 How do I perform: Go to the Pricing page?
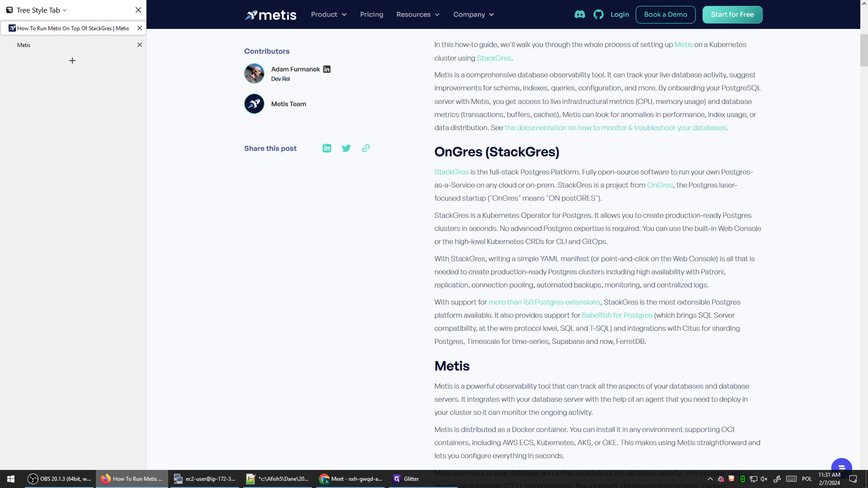point(372,14)
